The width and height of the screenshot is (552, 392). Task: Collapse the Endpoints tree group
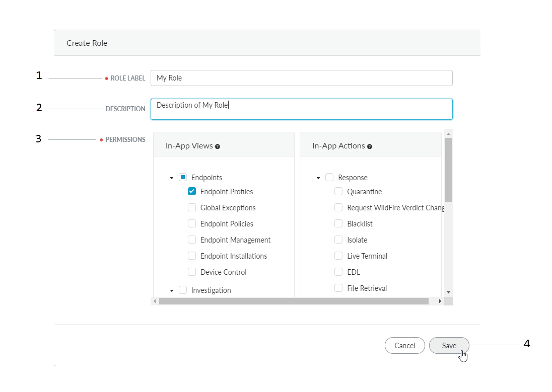pos(172,178)
